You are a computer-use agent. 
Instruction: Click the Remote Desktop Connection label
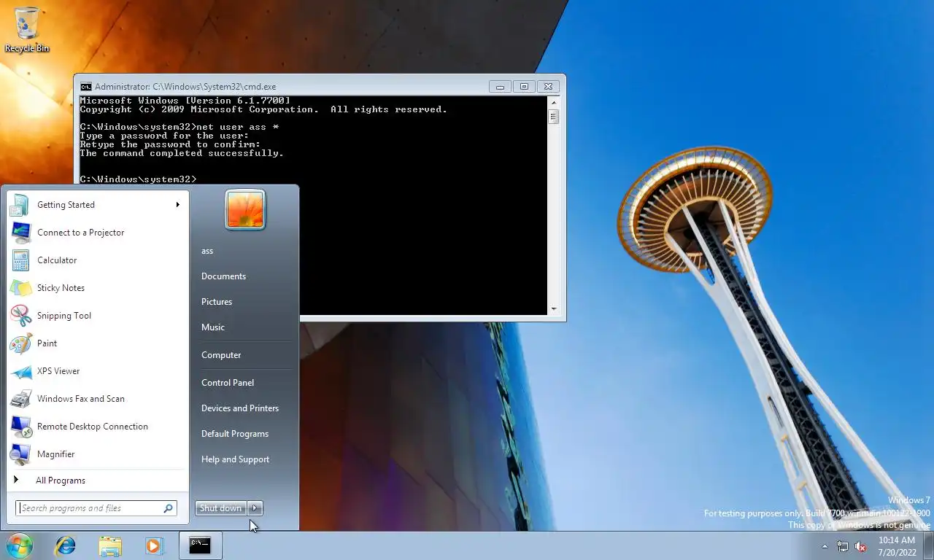[93, 427]
